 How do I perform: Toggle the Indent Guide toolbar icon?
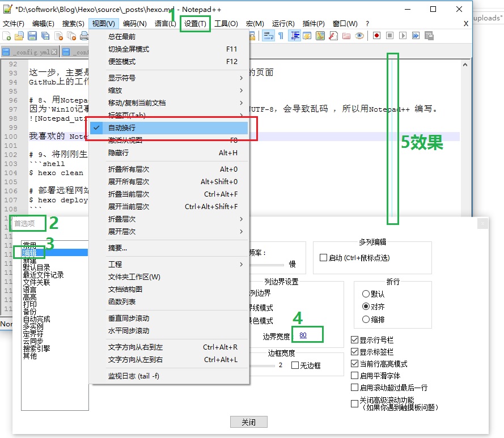(x=294, y=35)
